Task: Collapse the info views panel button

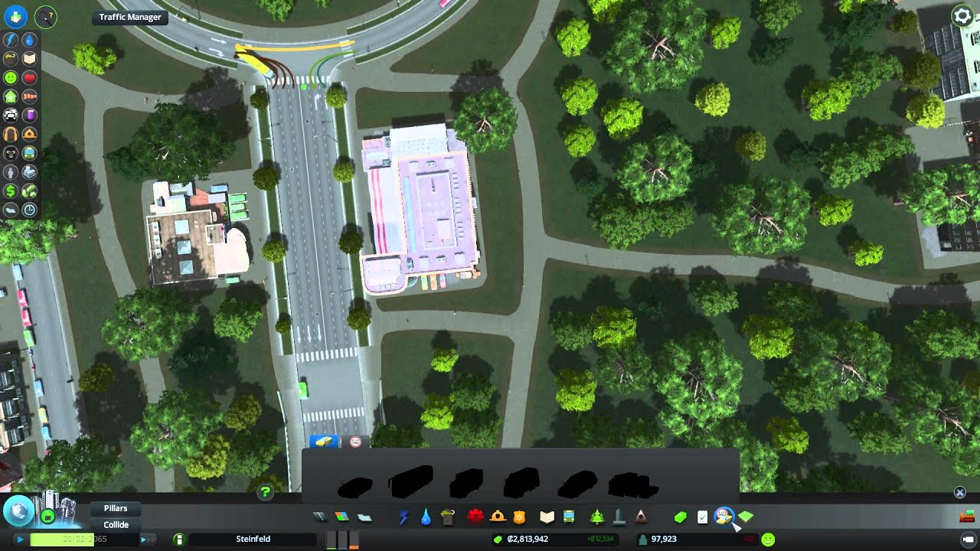Action: pyautogui.click(x=16, y=16)
